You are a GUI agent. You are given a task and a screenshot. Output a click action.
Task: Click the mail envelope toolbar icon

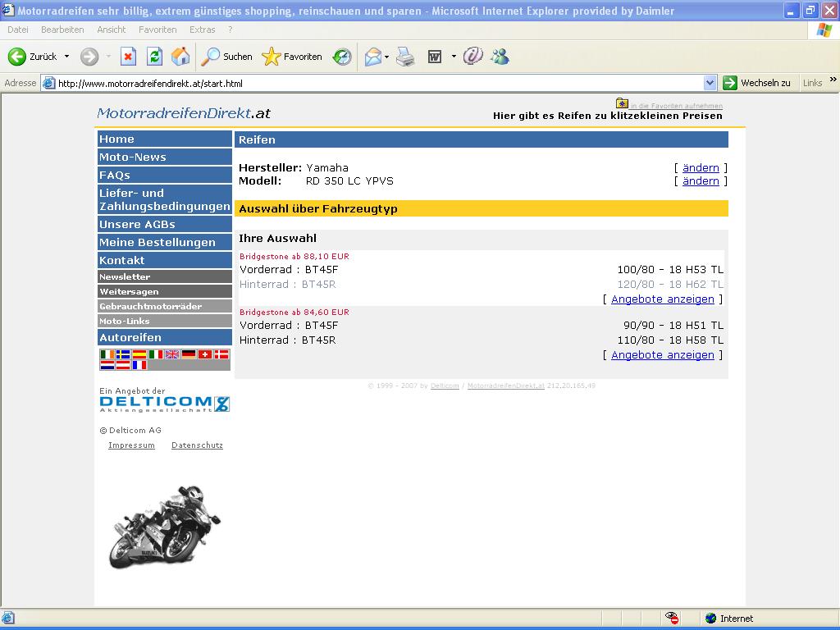373,57
